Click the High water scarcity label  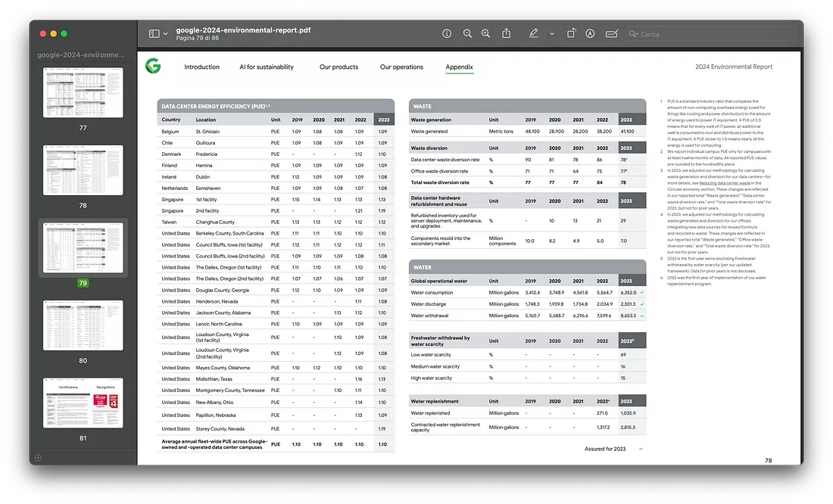pyautogui.click(x=432, y=378)
